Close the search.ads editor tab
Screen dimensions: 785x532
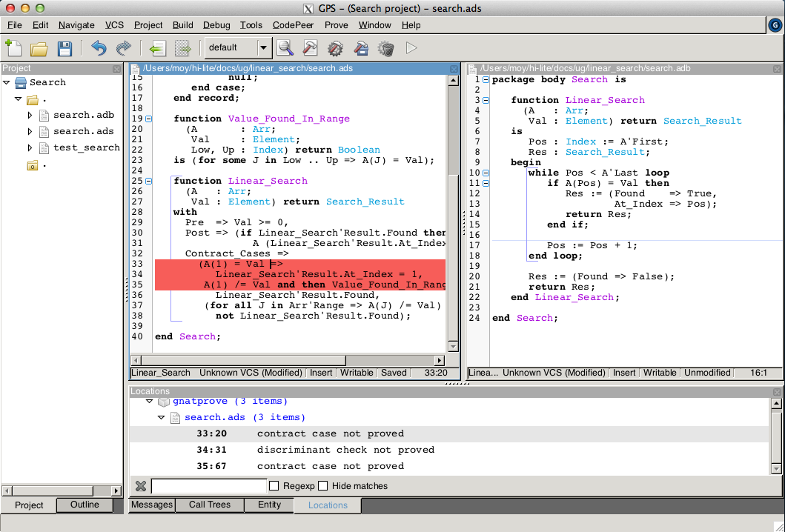tap(454, 69)
